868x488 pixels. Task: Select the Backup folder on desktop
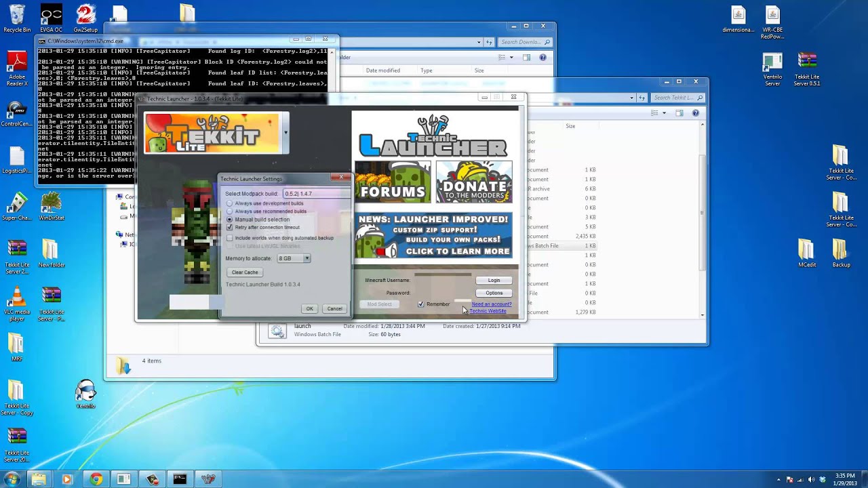click(841, 253)
